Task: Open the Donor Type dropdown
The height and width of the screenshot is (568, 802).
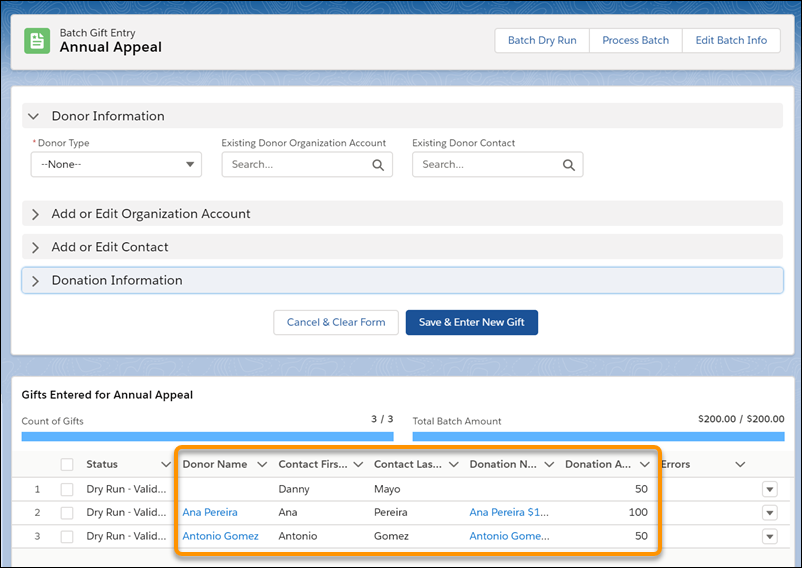Action: coord(116,164)
